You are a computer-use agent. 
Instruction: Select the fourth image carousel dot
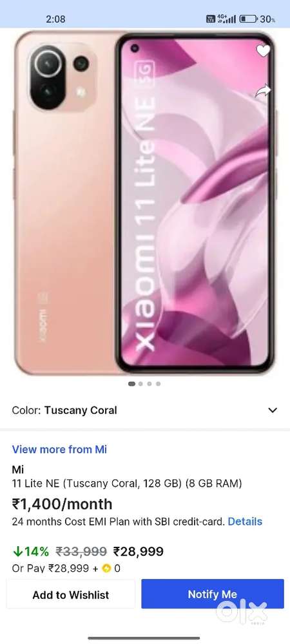(x=158, y=384)
